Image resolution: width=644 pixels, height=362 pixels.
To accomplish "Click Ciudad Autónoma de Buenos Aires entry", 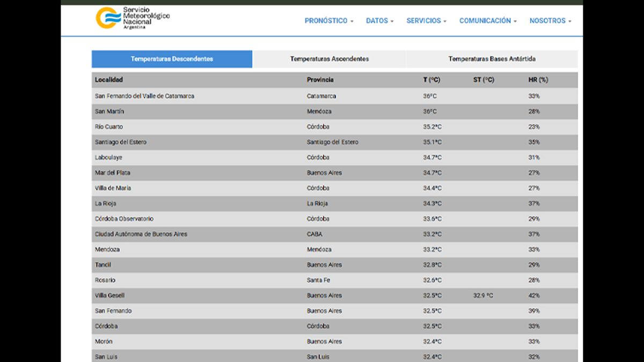I will tap(141, 234).
